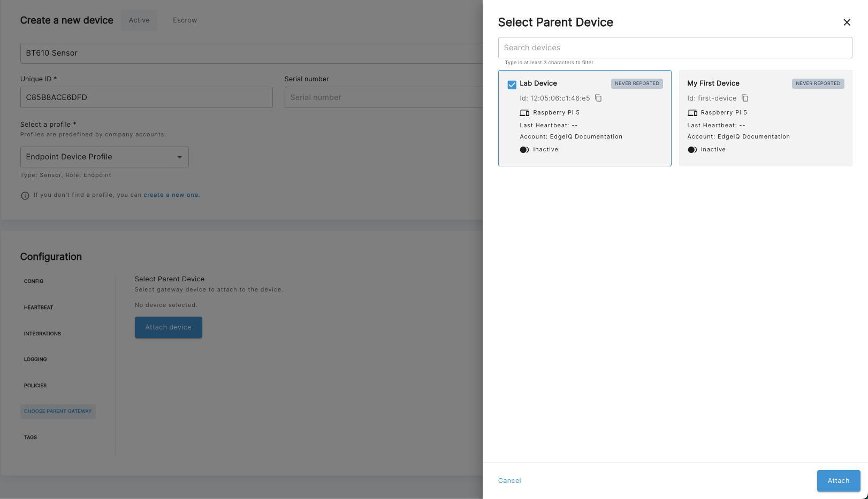The width and height of the screenshot is (868, 499).
Task: Open the Endpoint Device Profile dropdown
Action: tap(104, 157)
